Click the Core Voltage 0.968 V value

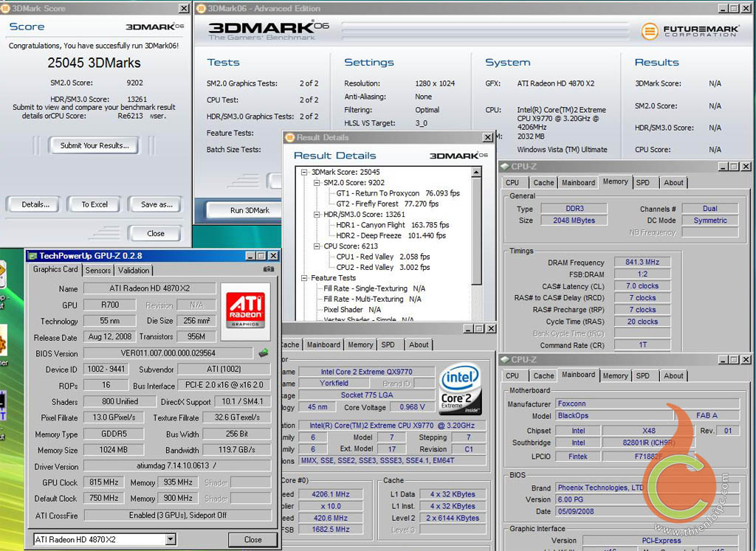(x=412, y=407)
